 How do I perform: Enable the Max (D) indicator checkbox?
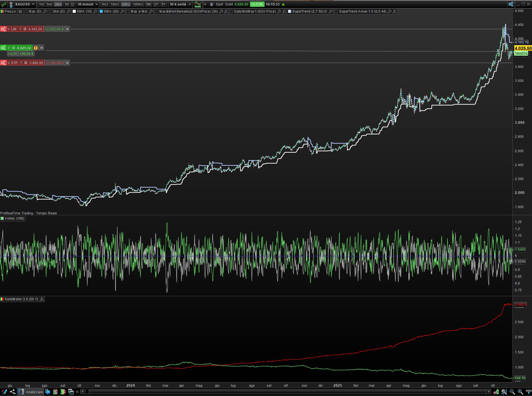(26, 11)
